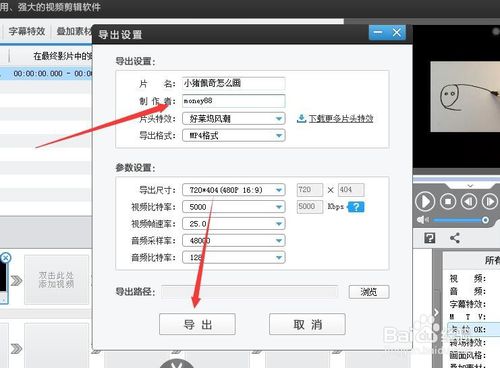
Task: Click the width field showing 720
Action: click(310, 190)
